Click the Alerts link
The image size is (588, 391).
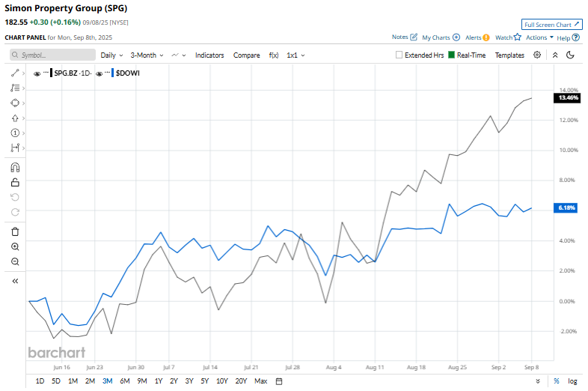(474, 37)
